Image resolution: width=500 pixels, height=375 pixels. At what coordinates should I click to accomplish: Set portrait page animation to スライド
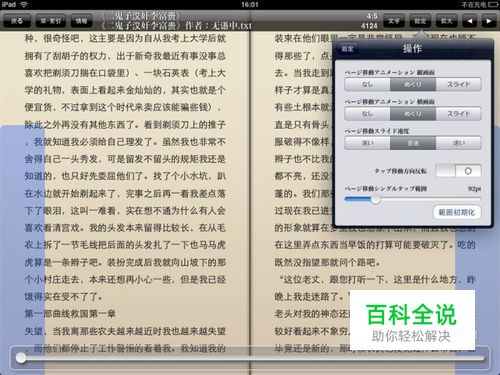459,84
